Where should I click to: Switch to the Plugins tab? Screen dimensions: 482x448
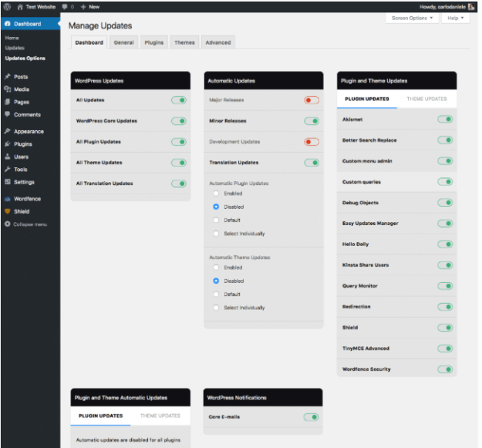tap(154, 42)
